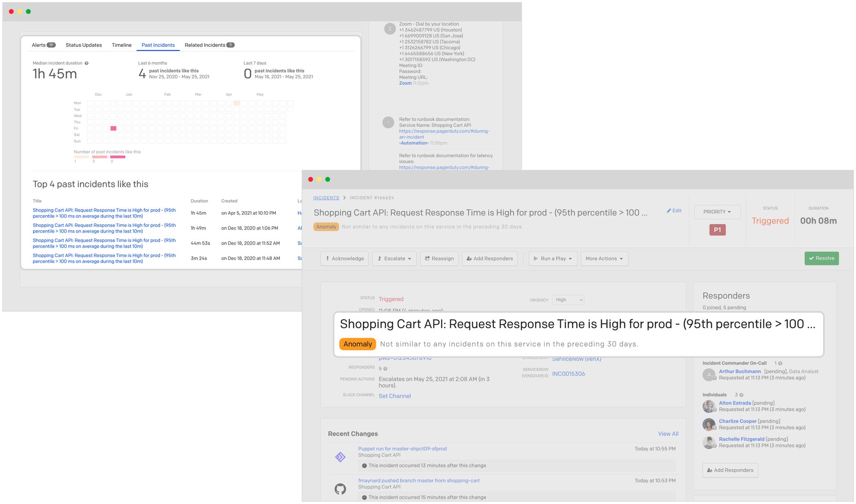Open the Urgency High dropdown

click(568, 300)
